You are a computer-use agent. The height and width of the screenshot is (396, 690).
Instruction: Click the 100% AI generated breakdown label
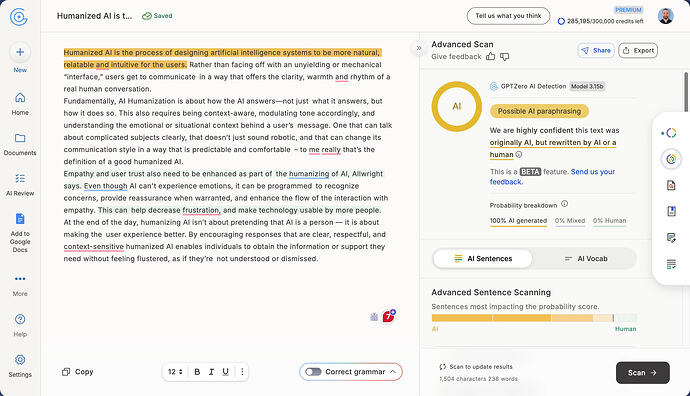tap(518, 221)
